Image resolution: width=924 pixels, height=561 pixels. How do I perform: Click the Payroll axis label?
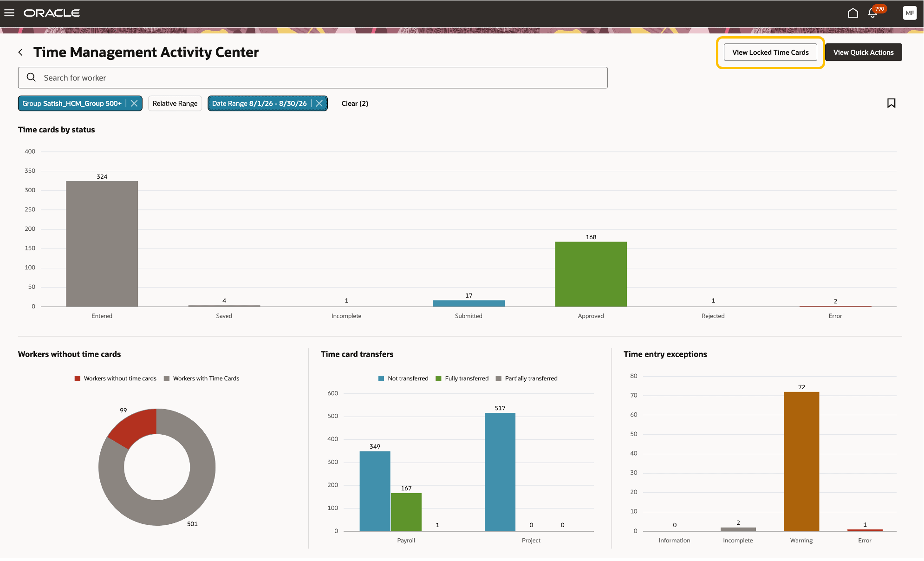pos(406,540)
